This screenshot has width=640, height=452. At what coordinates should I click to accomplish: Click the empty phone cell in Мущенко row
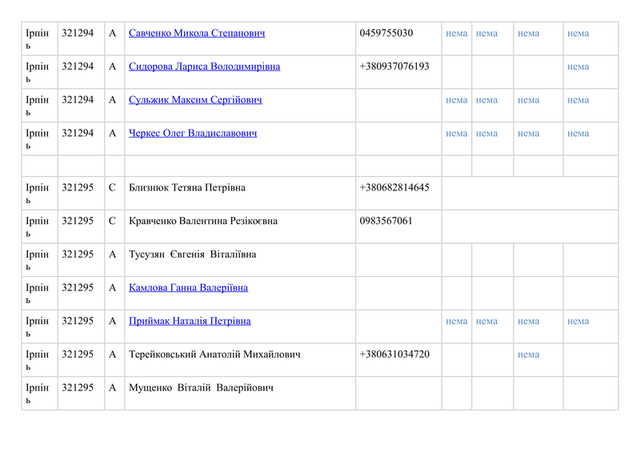(397, 392)
